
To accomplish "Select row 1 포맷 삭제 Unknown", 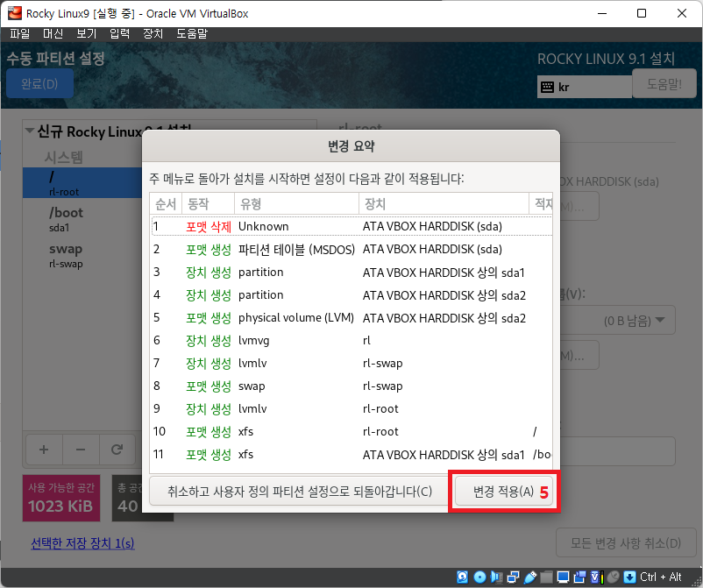I will [x=351, y=226].
